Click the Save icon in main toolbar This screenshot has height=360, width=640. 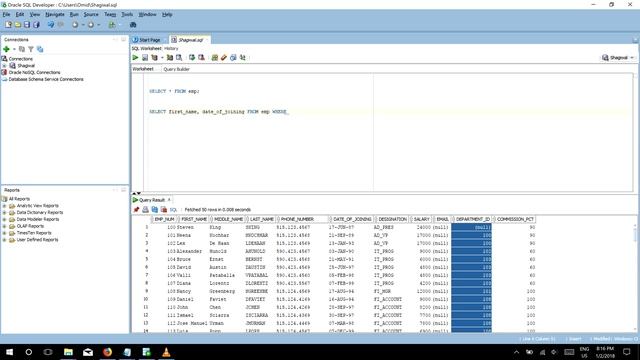(x=27, y=25)
